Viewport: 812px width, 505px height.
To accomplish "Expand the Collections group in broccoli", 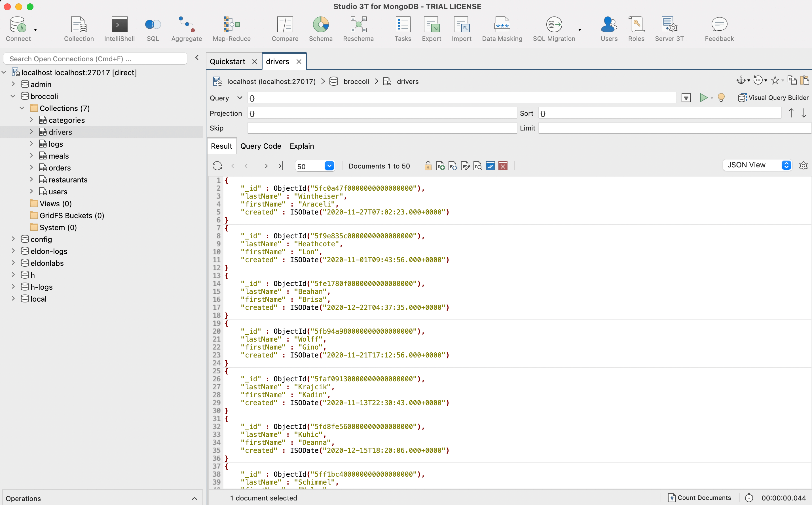I will [x=22, y=108].
